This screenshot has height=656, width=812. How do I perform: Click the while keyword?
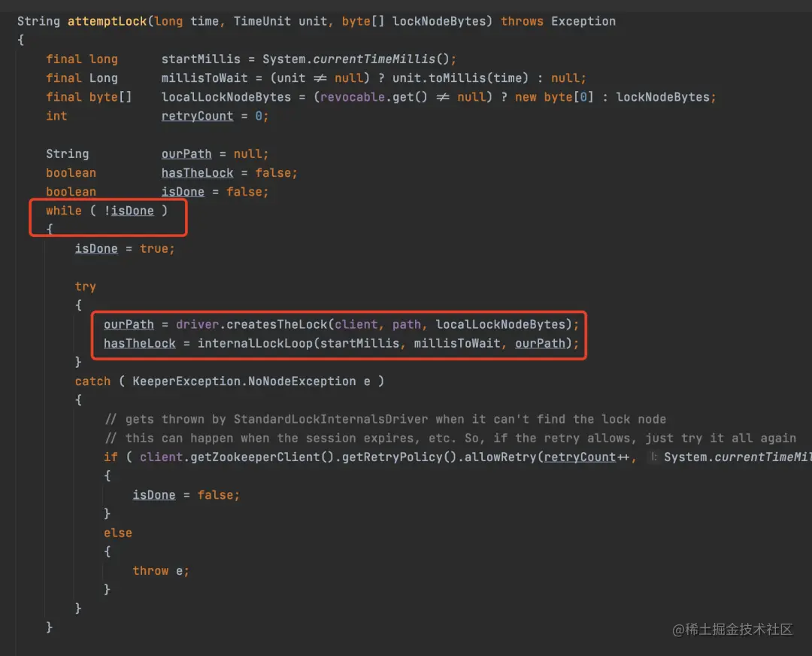point(64,211)
